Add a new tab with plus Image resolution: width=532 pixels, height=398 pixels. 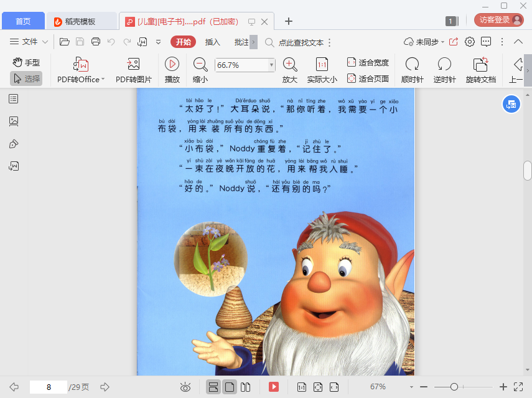[x=289, y=21]
